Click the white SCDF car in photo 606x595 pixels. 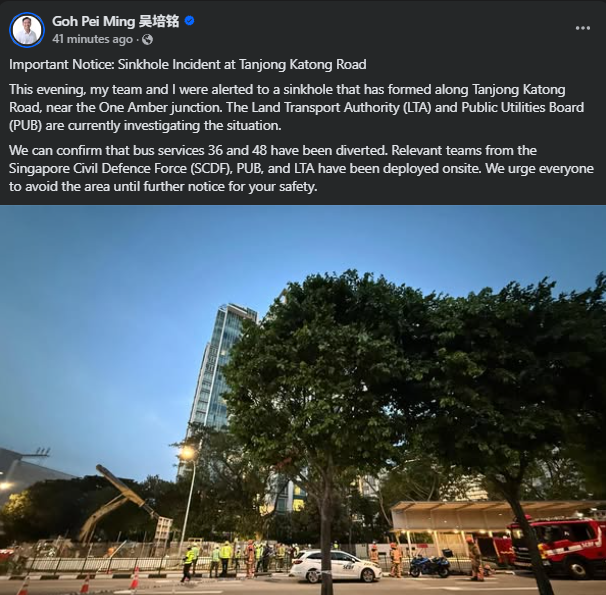click(x=335, y=566)
